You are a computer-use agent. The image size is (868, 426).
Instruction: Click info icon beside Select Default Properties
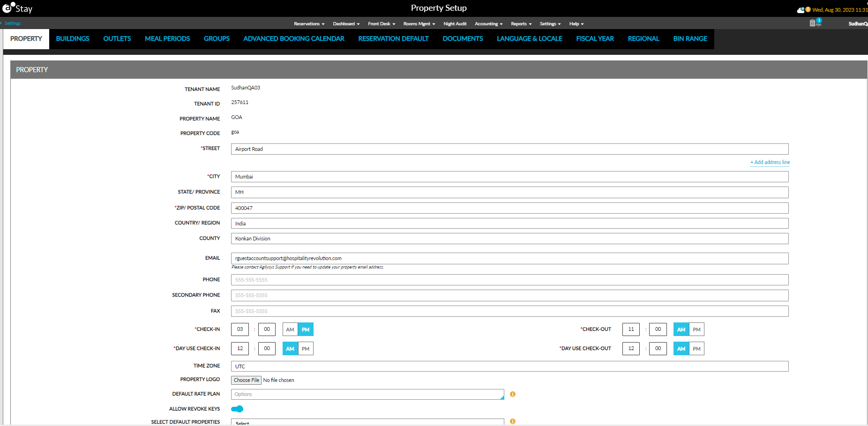[x=513, y=421]
